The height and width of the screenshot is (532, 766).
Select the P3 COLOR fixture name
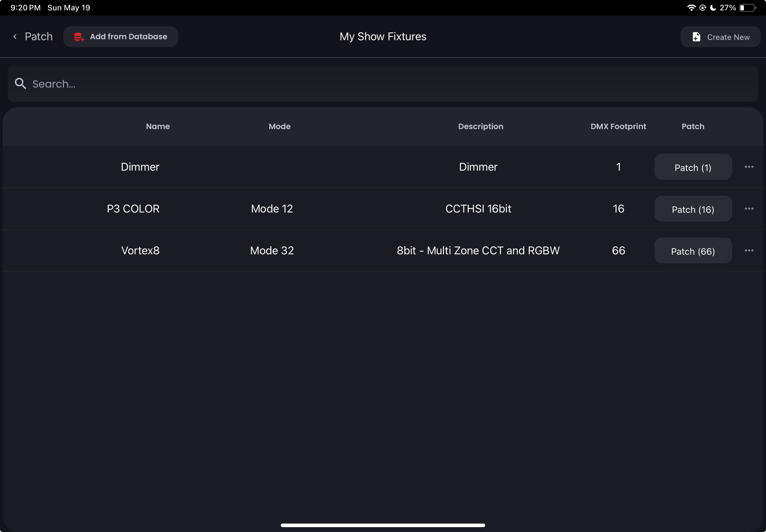point(133,209)
